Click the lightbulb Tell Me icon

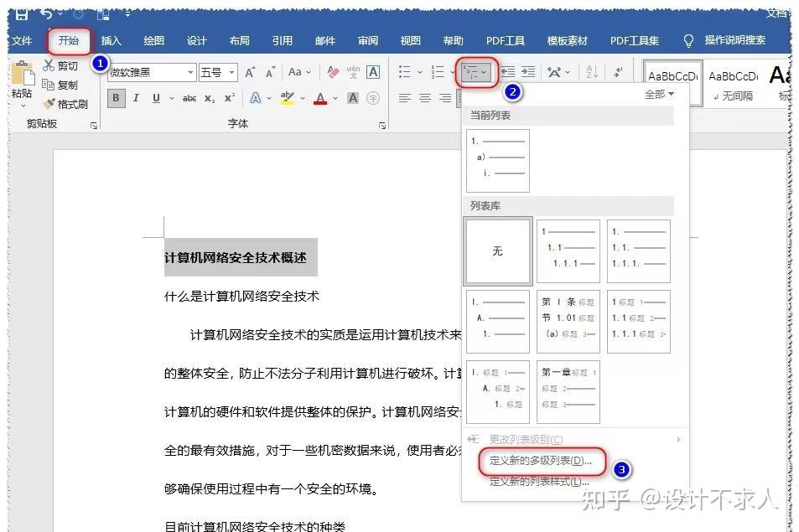pos(688,41)
